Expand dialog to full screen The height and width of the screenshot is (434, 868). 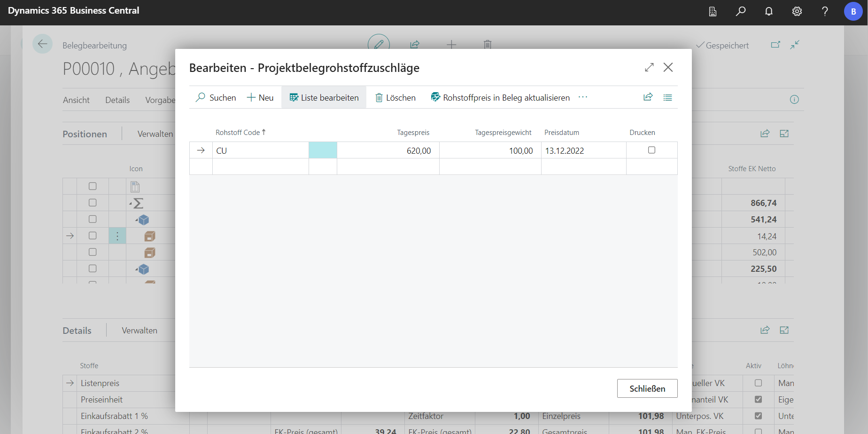tap(649, 68)
